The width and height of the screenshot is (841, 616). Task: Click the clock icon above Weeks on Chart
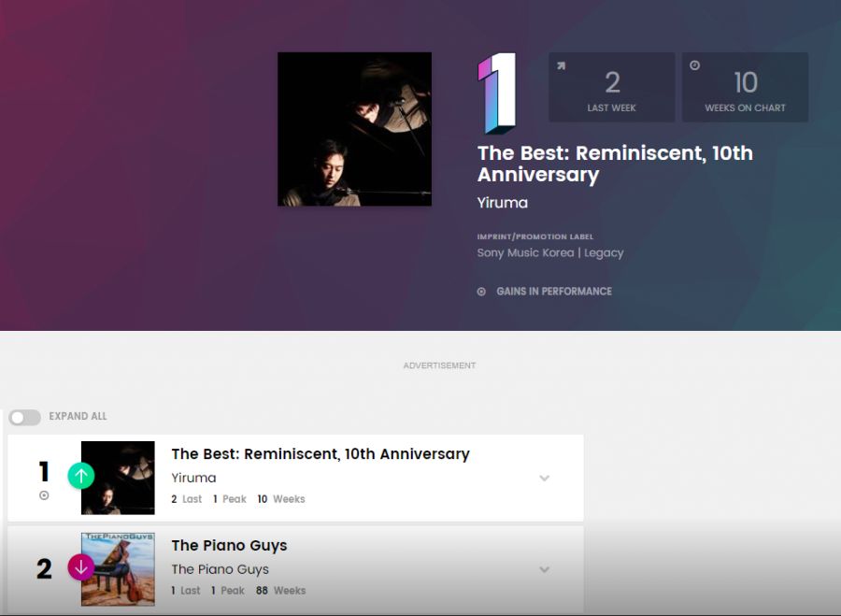(694, 65)
